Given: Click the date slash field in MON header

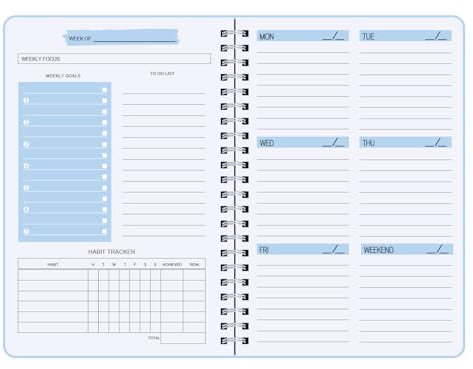Looking at the screenshot, I should coord(333,36).
